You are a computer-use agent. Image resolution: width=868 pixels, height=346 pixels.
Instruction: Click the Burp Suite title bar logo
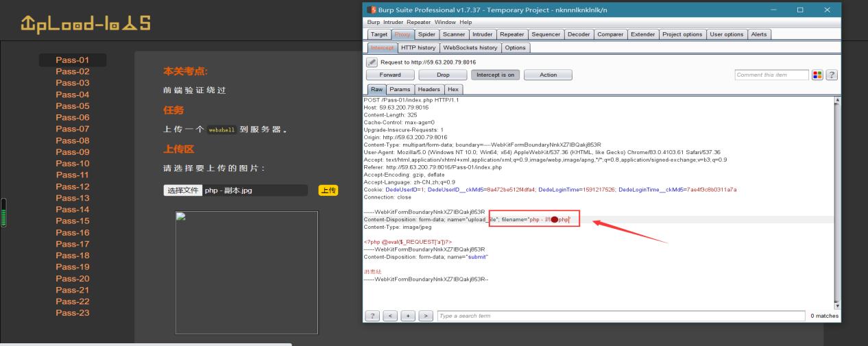click(371, 10)
